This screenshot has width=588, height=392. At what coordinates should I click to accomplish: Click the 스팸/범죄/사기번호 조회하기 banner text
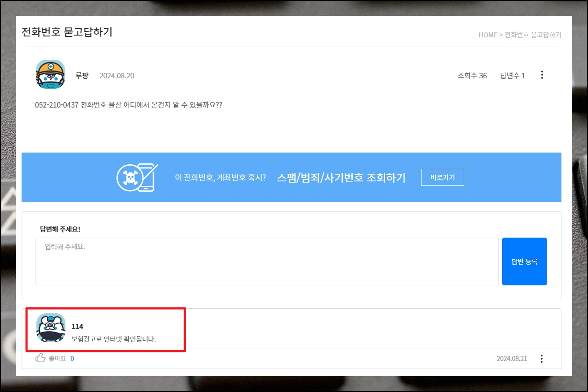(x=341, y=177)
